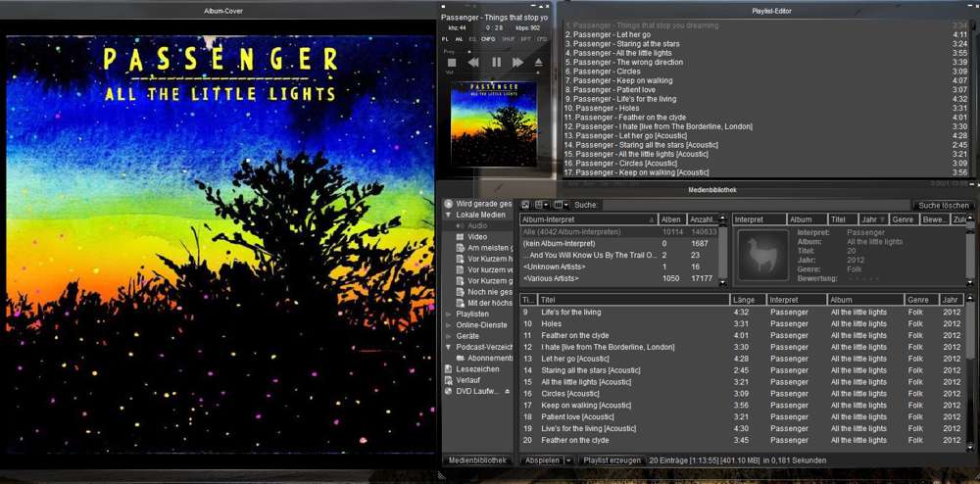This screenshot has width=980, height=484.
Task: Skip forward to the next track
Action: tap(517, 62)
